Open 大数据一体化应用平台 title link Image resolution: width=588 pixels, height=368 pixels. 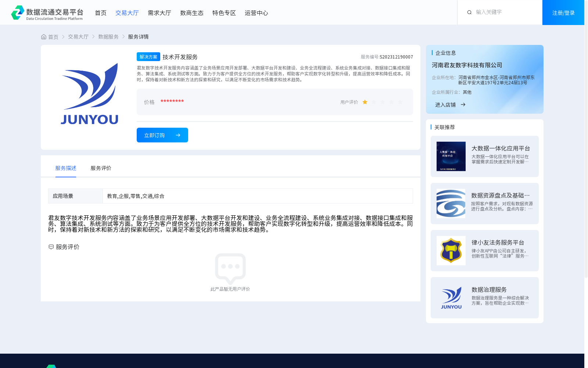501,148
